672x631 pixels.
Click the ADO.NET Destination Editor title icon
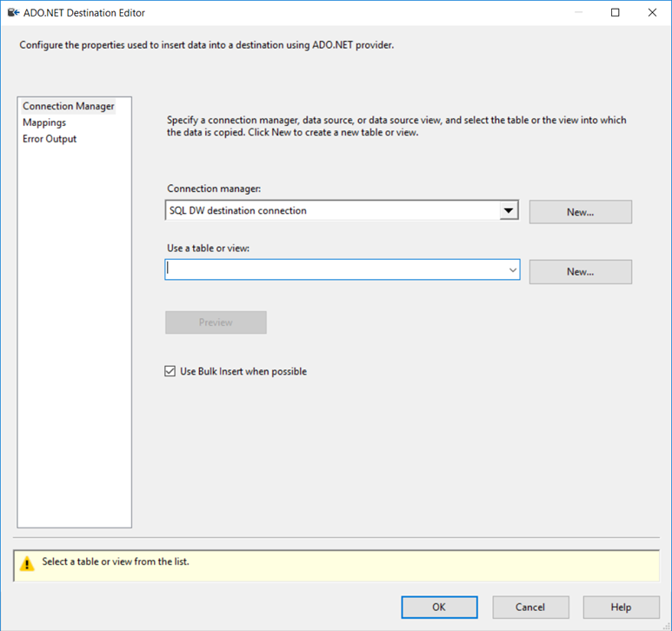click(x=13, y=13)
